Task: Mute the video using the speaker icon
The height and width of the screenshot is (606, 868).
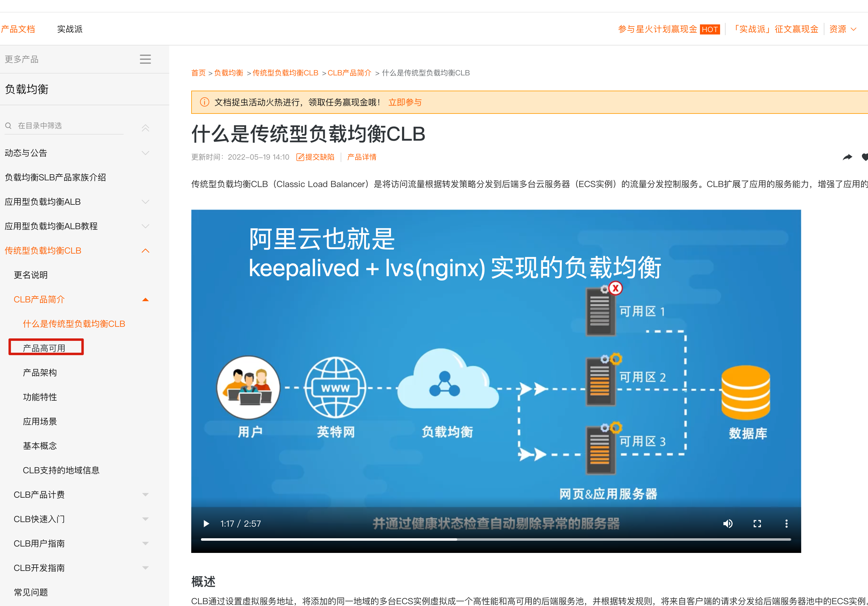Action: (x=728, y=524)
